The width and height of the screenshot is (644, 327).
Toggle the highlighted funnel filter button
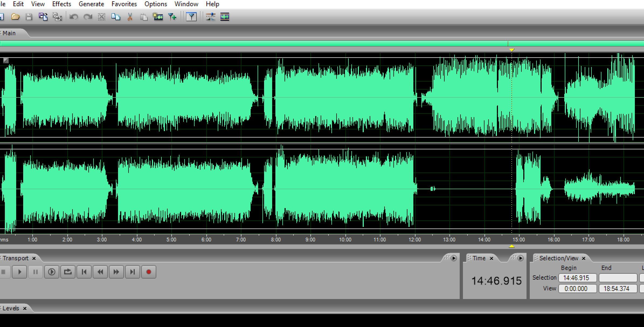(191, 17)
